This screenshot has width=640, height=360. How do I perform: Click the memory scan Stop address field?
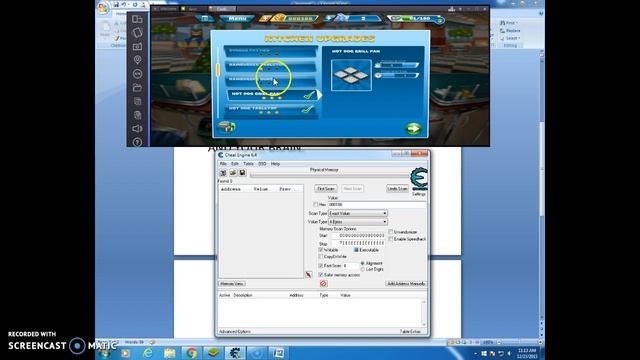click(x=359, y=243)
